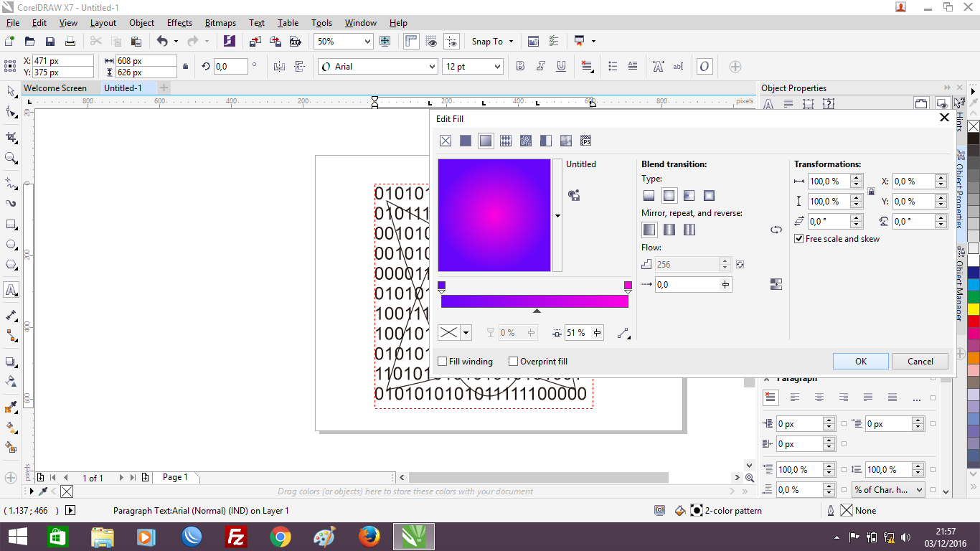Open the Bitmaps menu

(220, 23)
